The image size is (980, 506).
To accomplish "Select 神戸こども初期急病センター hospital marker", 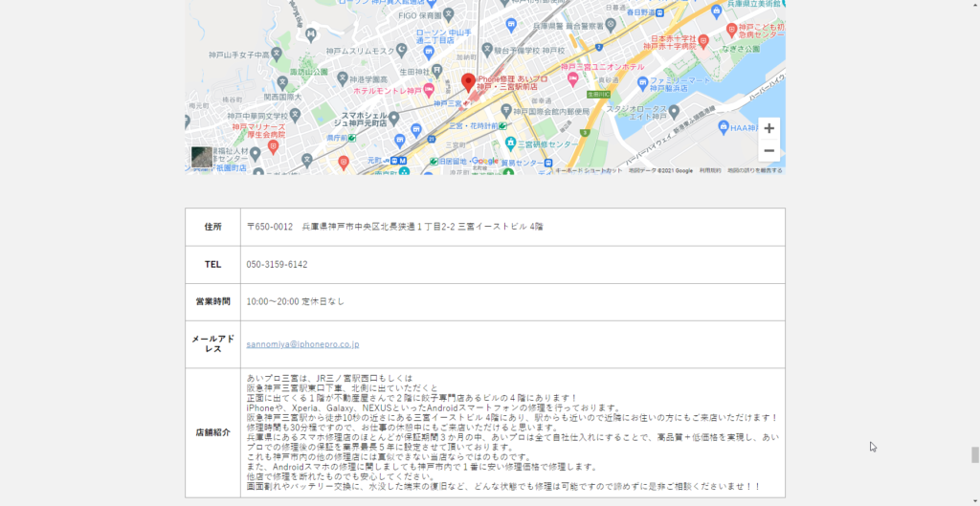I will click(732, 29).
